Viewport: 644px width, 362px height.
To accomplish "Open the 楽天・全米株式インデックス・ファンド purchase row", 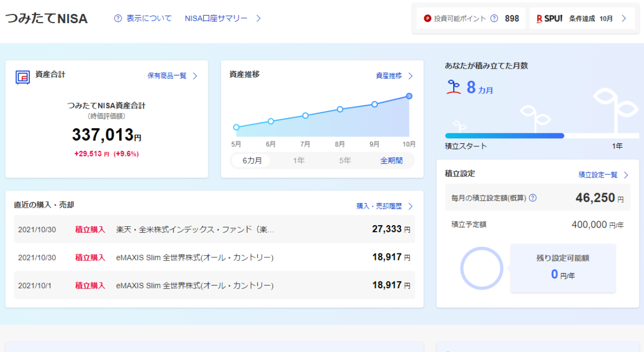I will [214, 229].
